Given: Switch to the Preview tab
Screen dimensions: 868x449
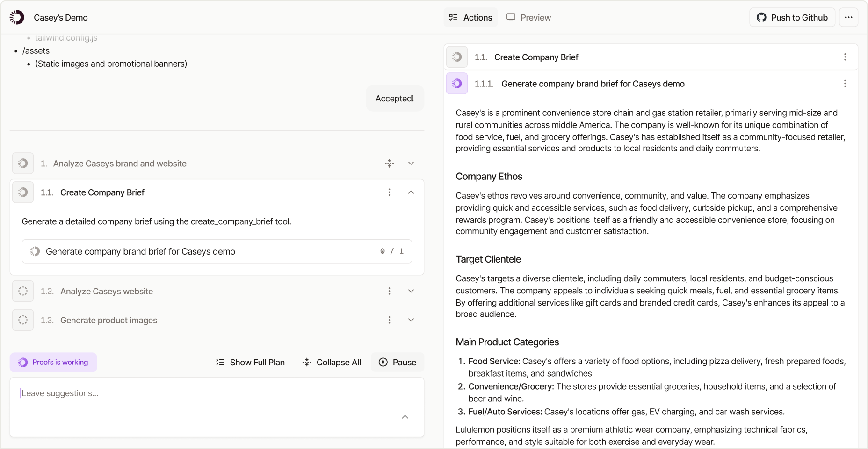Looking at the screenshot, I should pyautogui.click(x=529, y=17).
